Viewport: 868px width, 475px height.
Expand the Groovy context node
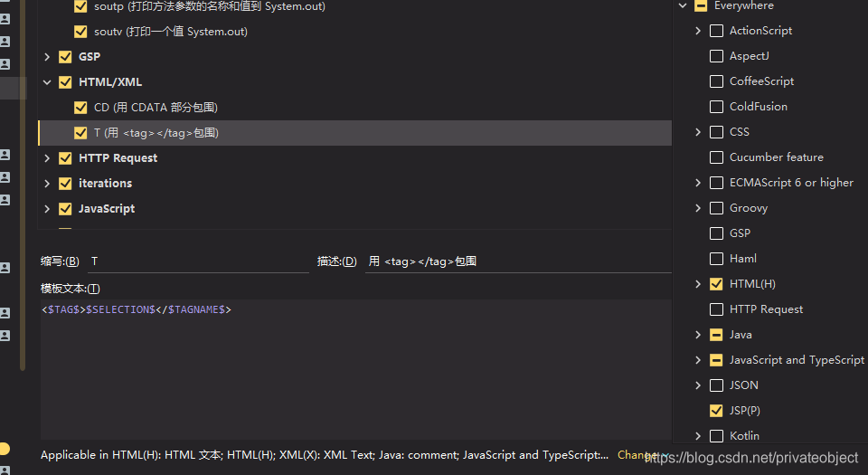698,208
